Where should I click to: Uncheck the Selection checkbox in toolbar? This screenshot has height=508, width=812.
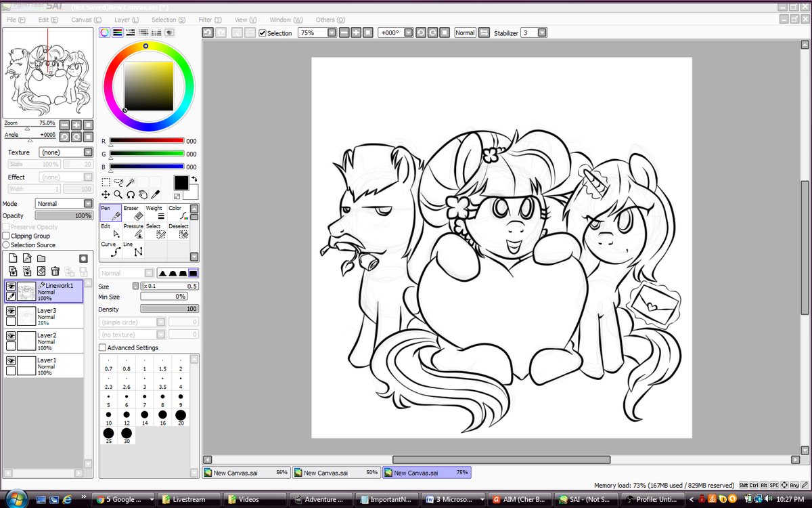(263, 33)
